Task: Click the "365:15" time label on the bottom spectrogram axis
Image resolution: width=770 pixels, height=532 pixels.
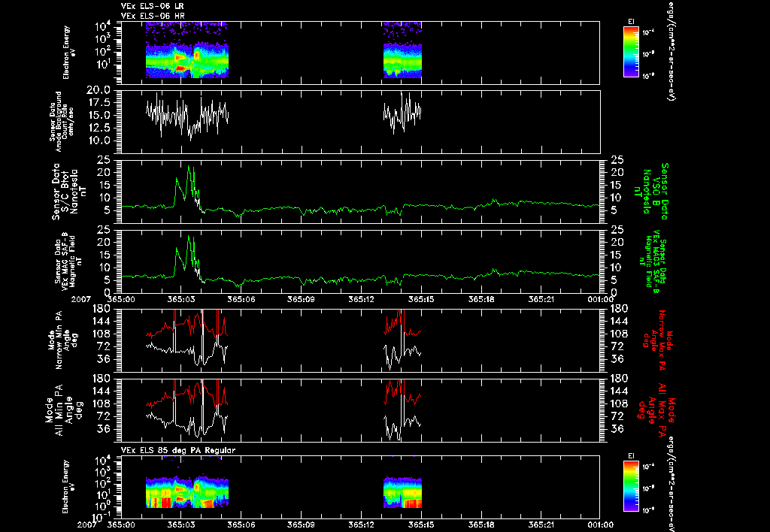Action: (422, 524)
